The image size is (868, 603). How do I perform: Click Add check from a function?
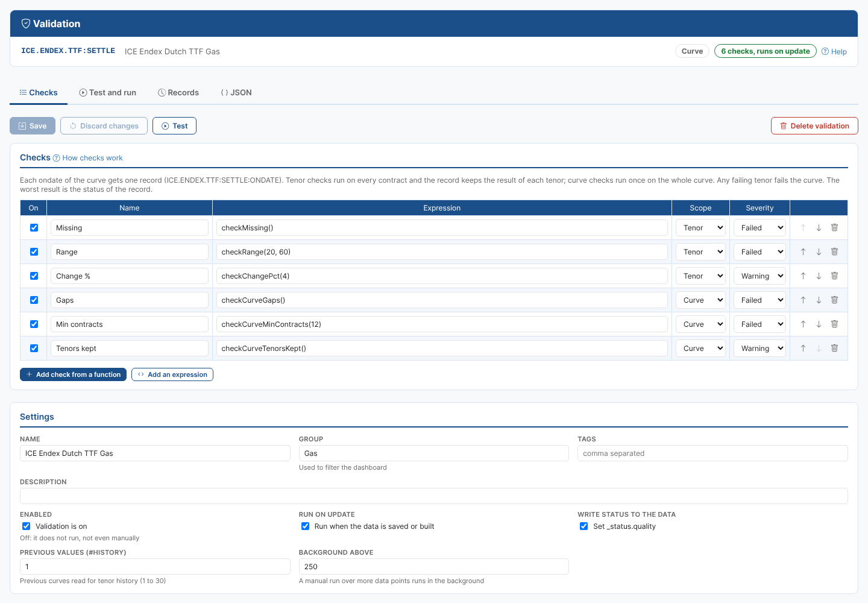tap(73, 374)
